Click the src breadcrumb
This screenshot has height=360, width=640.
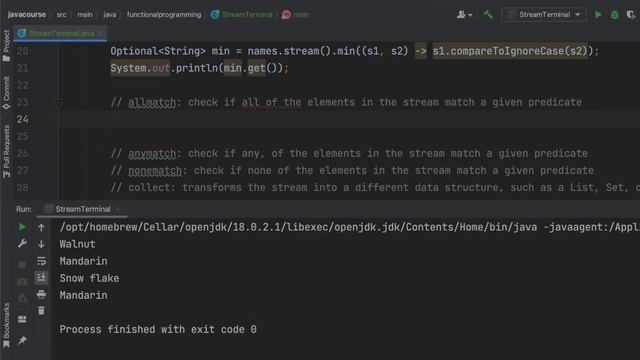click(x=61, y=15)
